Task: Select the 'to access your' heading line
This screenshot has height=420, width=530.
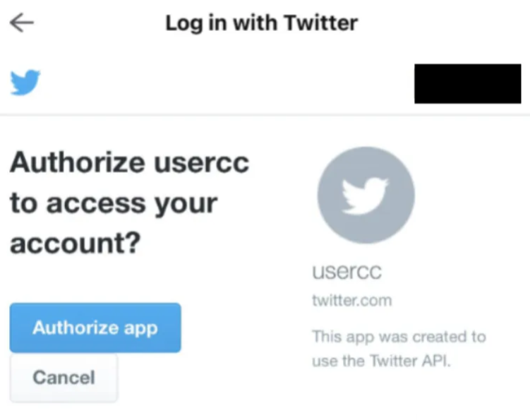Action: pyautogui.click(x=114, y=203)
